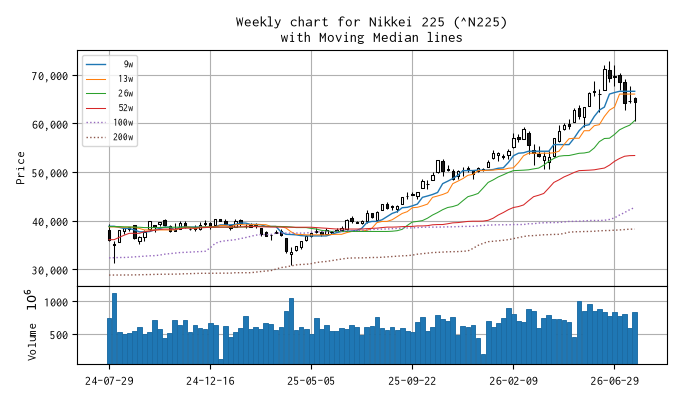
Task: Click the 'Price' y-axis title
Action: click(x=20, y=168)
